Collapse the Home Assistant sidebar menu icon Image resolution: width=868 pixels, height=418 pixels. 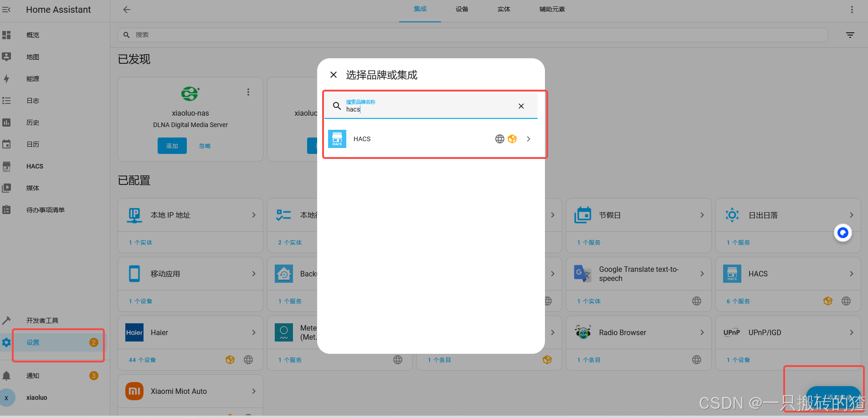click(6, 10)
